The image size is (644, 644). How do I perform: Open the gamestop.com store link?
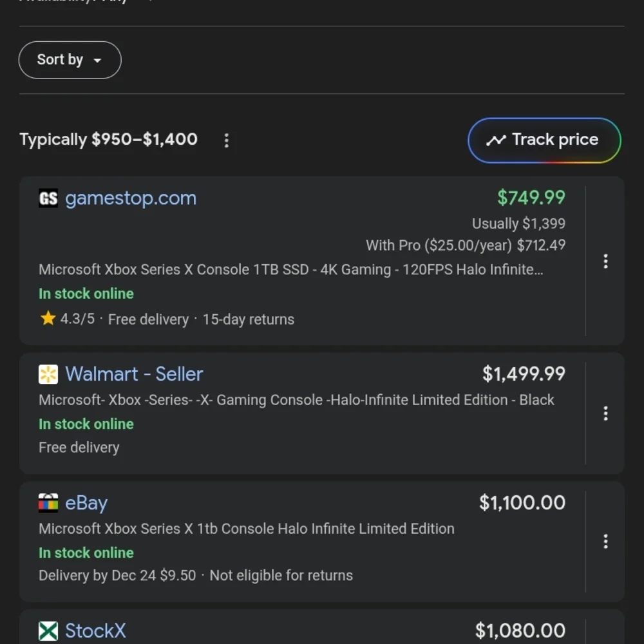[131, 198]
